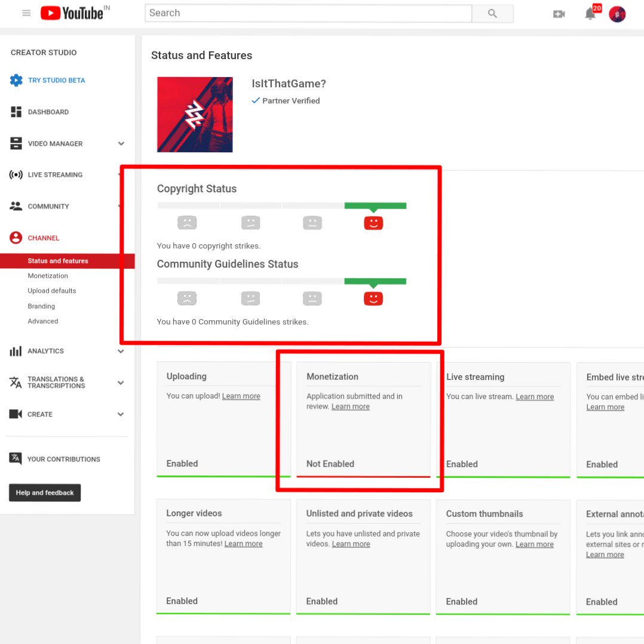The image size is (644, 644).
Task: Click Learn more in Monetization card
Action: pos(351,406)
